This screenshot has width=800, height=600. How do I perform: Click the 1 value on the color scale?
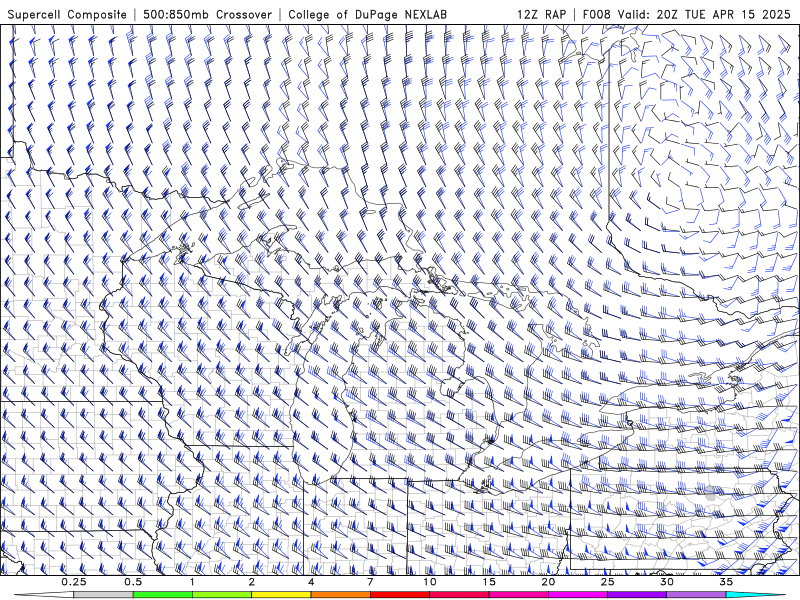[192, 582]
